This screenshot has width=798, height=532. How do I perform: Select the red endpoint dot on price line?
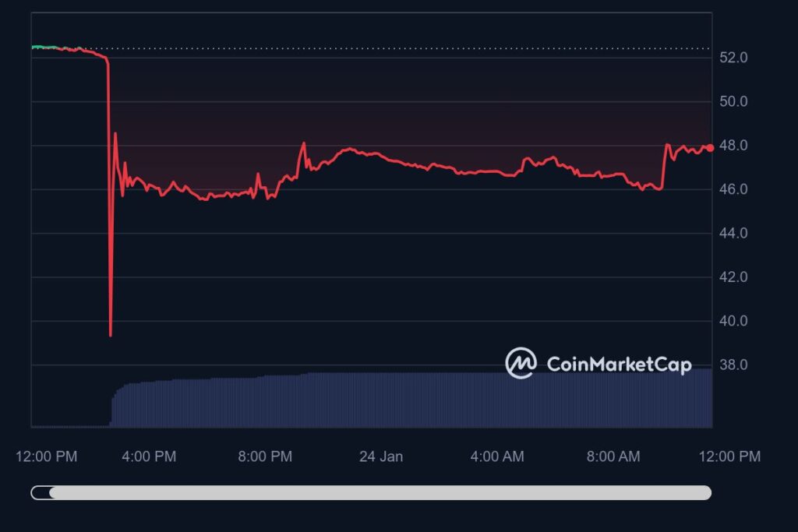[x=710, y=148]
